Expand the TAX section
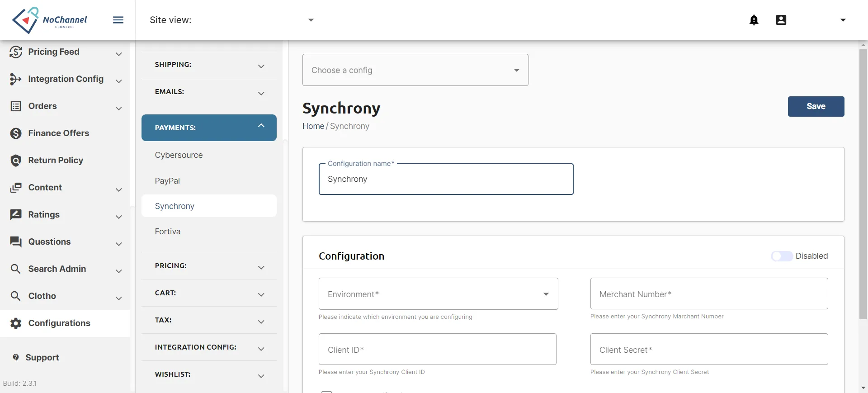Screen dimensions: 868x393 [209, 320]
